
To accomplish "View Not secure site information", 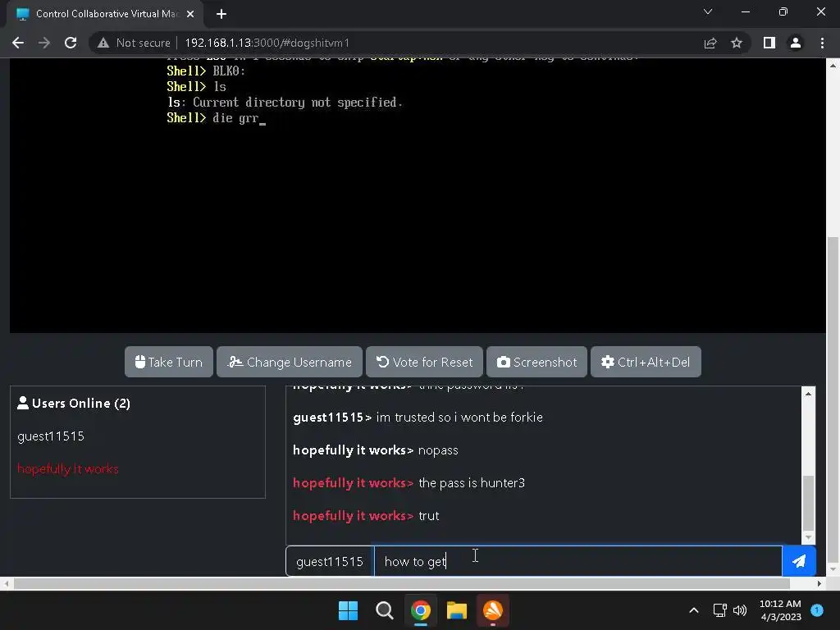I will [134, 43].
